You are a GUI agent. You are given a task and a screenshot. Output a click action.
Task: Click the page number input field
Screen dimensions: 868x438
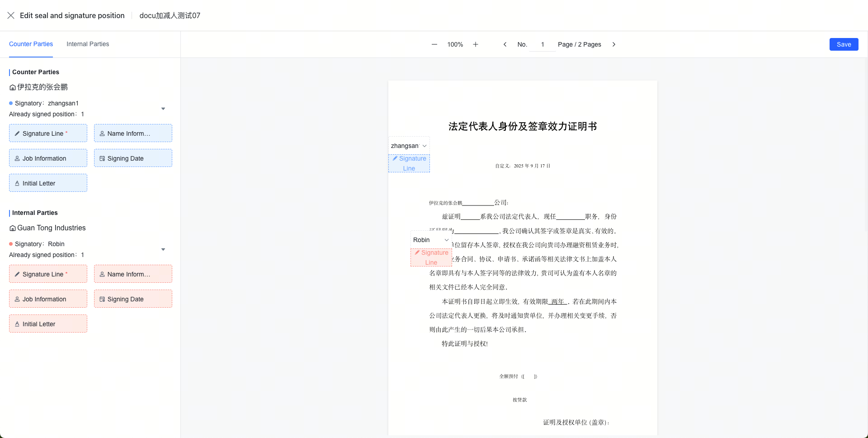click(542, 44)
